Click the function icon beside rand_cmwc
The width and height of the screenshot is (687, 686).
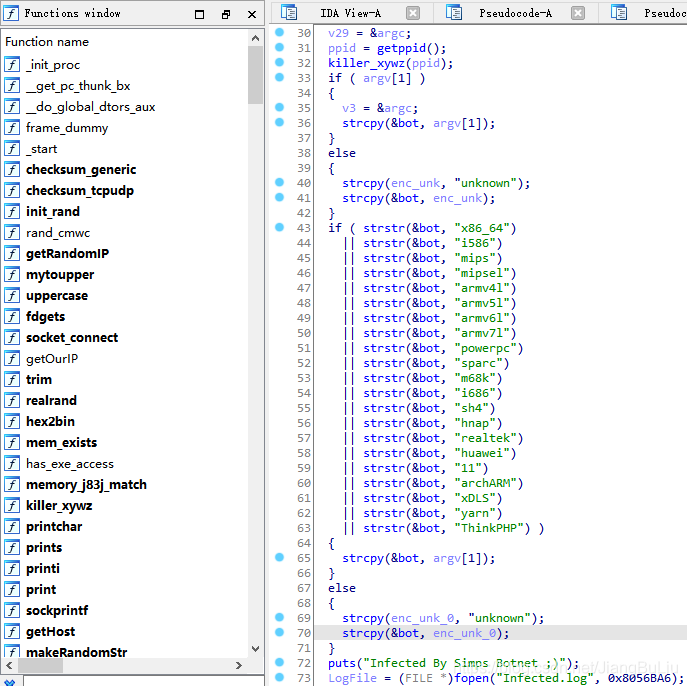coord(12,233)
